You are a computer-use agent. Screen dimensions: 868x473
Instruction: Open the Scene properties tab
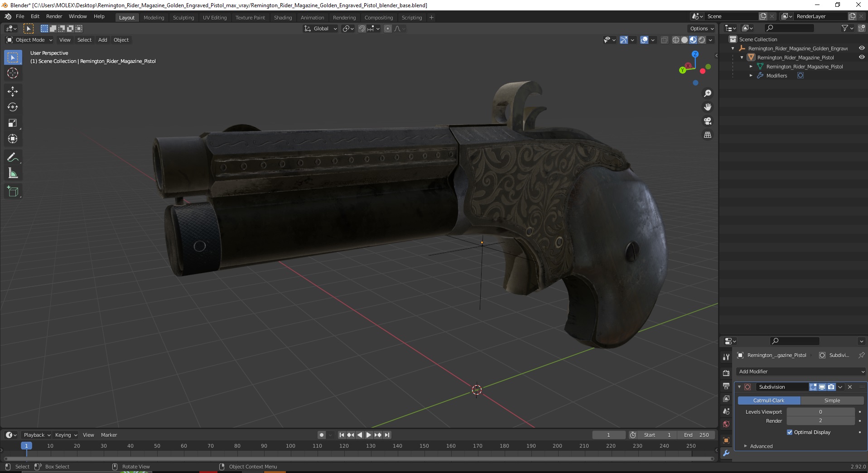pyautogui.click(x=726, y=411)
